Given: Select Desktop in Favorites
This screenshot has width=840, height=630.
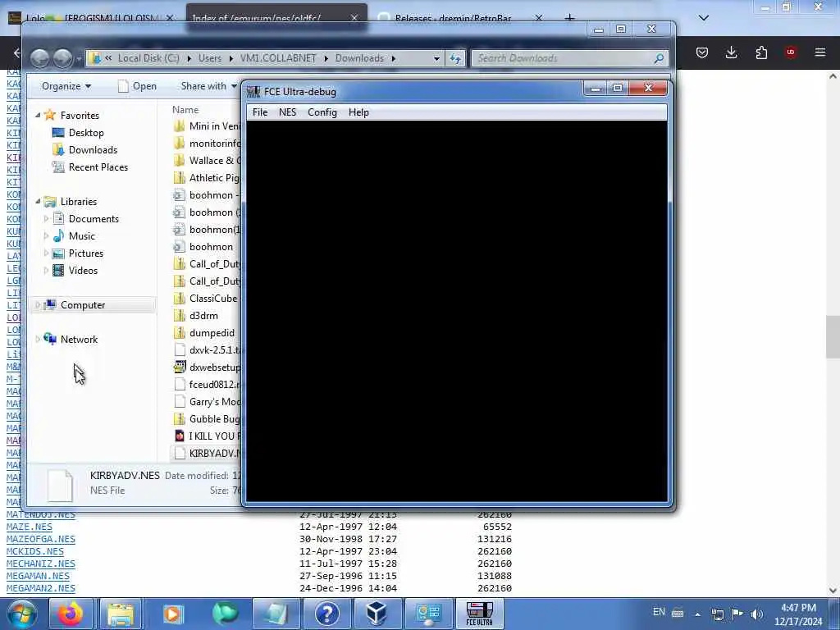Looking at the screenshot, I should (x=85, y=133).
